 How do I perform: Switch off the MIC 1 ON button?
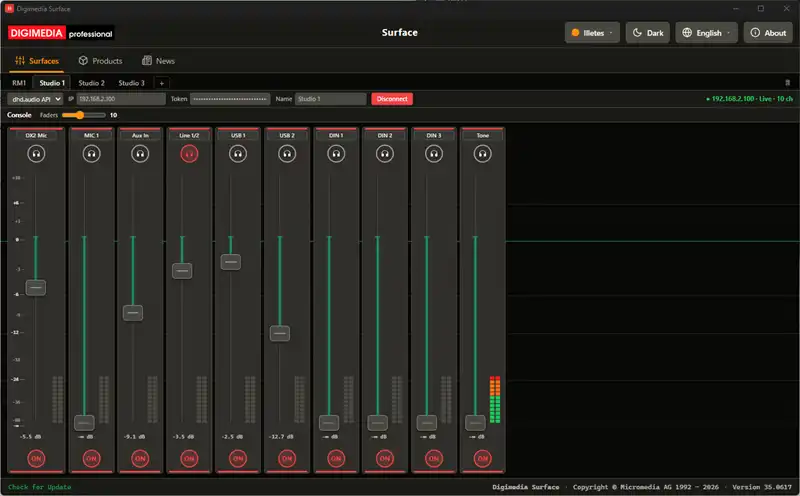pos(91,458)
